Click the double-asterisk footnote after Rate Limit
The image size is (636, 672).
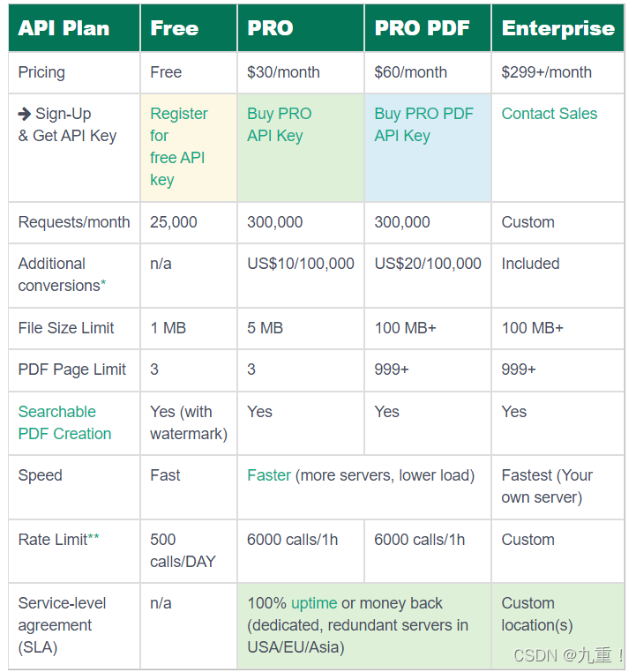(x=94, y=537)
